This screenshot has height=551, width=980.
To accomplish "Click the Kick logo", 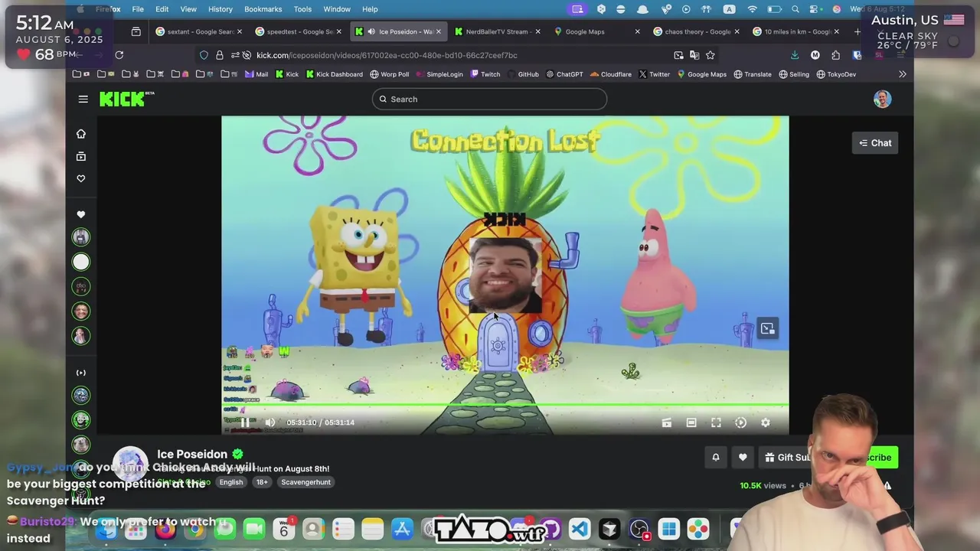I will tap(126, 99).
